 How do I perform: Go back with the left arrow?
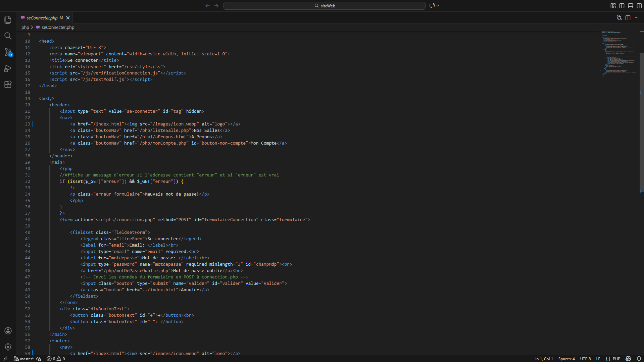click(x=207, y=6)
